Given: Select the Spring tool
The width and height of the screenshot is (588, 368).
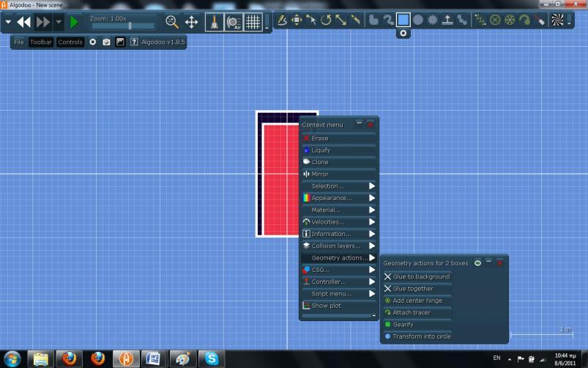Looking at the screenshot, I should [x=480, y=20].
